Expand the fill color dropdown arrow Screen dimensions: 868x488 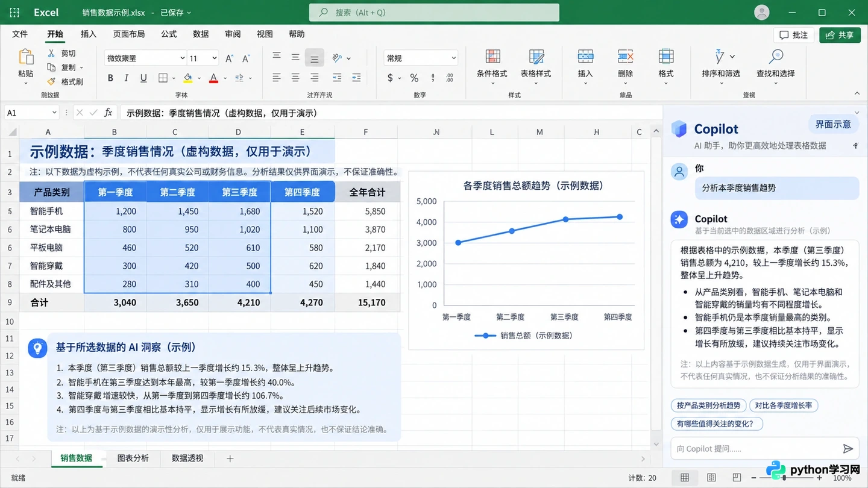coord(199,78)
